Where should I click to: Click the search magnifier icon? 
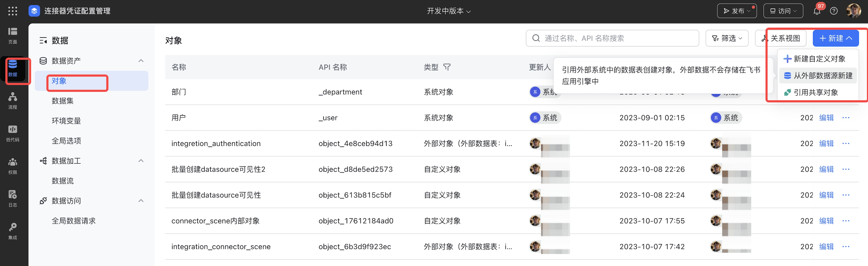pyautogui.click(x=536, y=38)
